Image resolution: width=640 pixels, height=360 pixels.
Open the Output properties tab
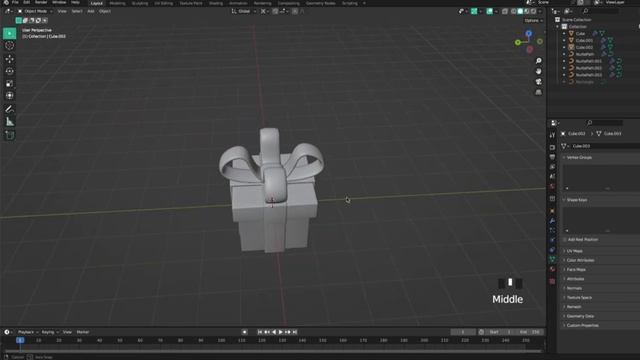pyautogui.click(x=552, y=157)
